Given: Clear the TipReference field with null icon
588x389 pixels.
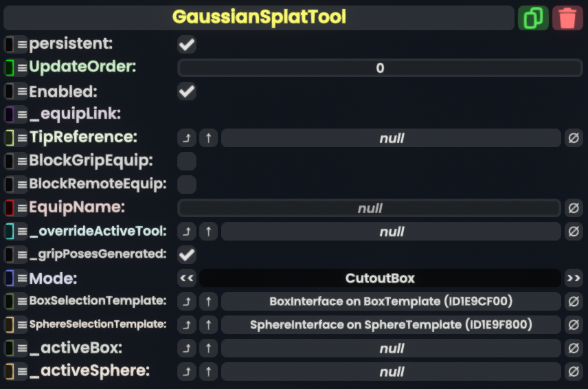Looking at the screenshot, I should click(573, 138).
